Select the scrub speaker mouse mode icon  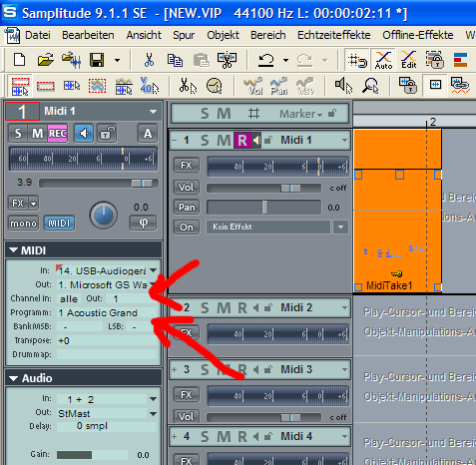[343, 86]
